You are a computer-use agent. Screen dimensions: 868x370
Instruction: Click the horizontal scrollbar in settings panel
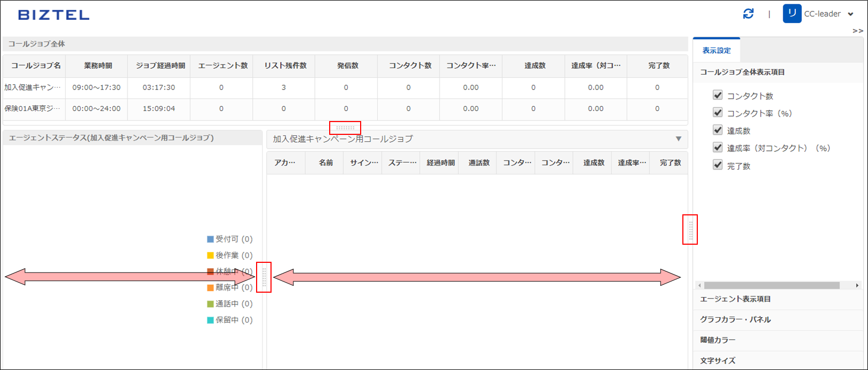click(x=772, y=286)
